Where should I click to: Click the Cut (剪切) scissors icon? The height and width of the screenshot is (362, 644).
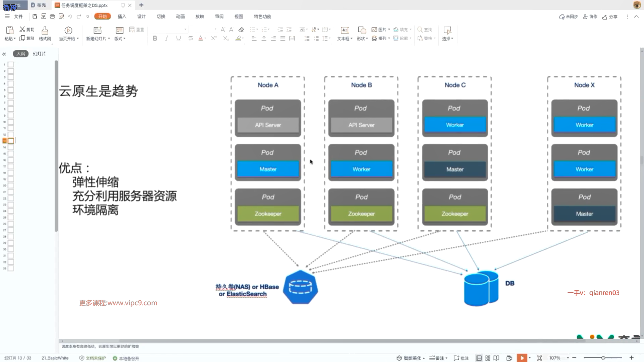pos(22,29)
